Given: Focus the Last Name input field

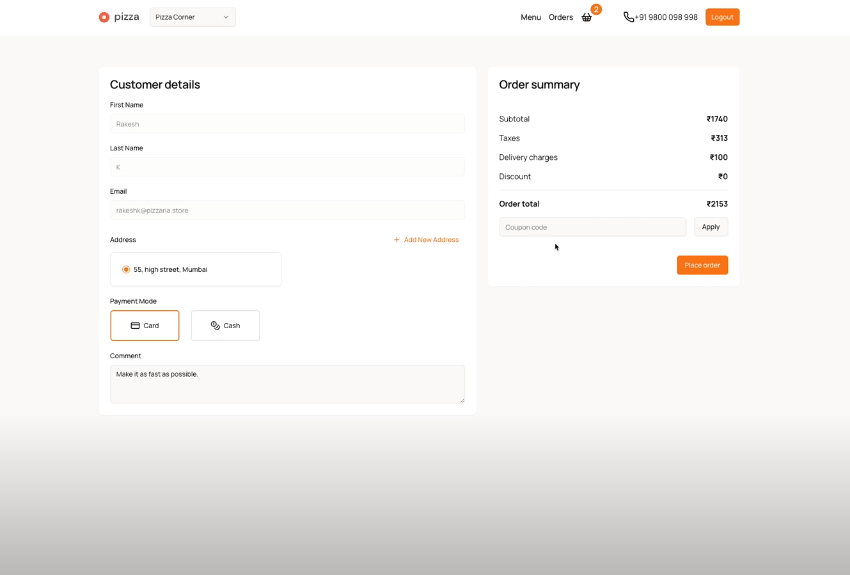Looking at the screenshot, I should point(287,167).
